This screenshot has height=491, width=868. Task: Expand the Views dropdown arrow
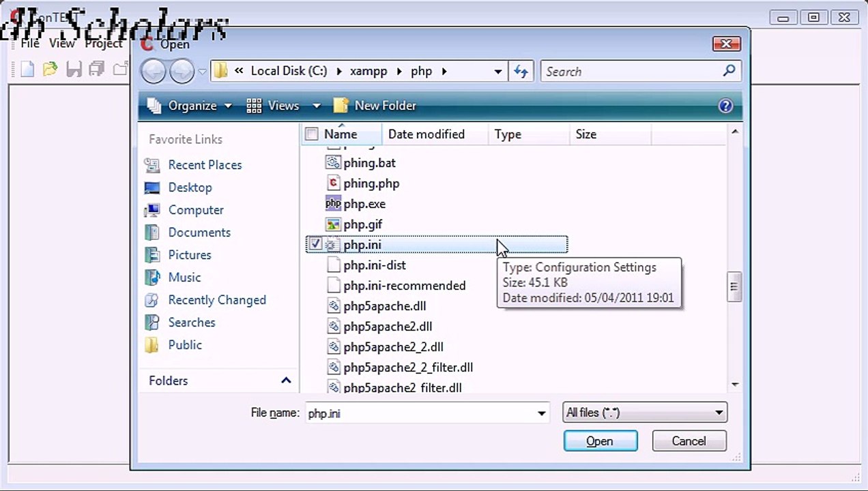(x=317, y=106)
